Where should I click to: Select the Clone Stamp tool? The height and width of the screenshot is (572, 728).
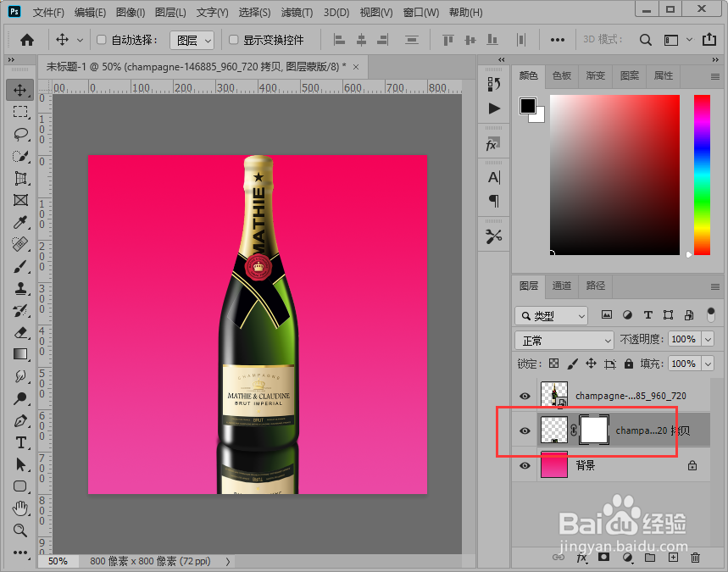pos(20,288)
